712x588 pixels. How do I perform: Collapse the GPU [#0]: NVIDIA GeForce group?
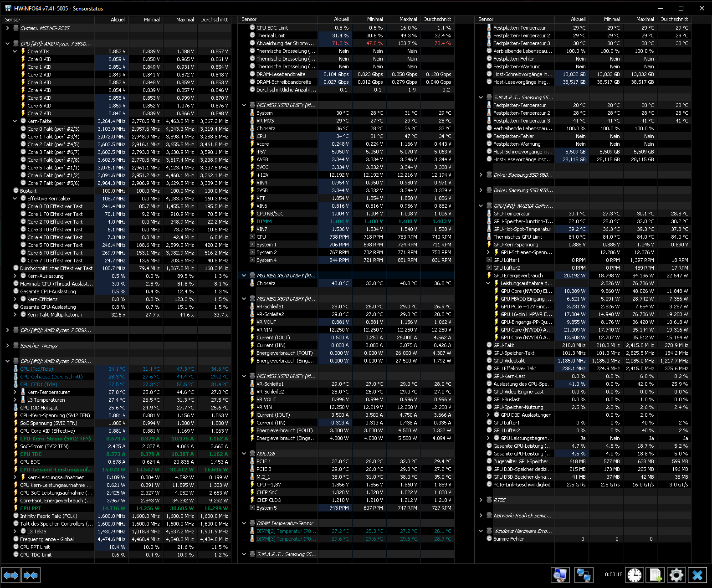coord(481,206)
